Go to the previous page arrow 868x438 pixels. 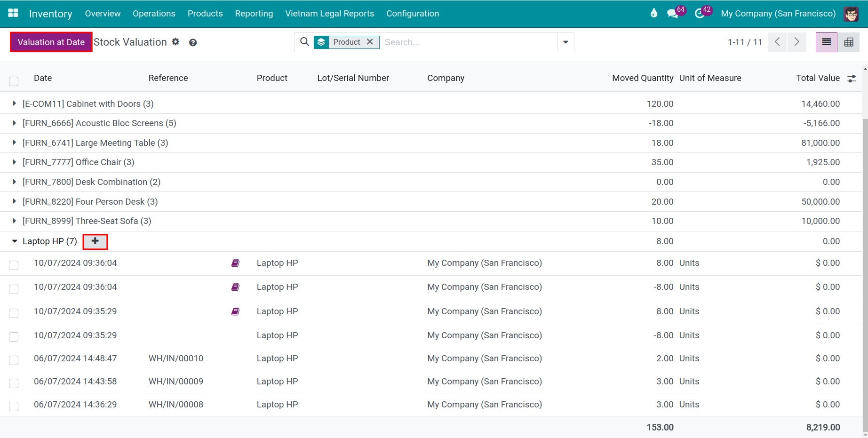(777, 42)
